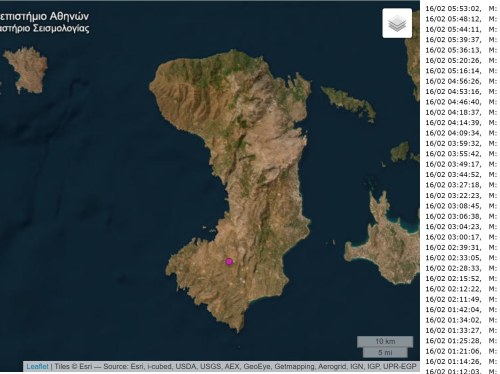The height and width of the screenshot is (374, 500).
Task: Click the University of Athens seismology lab title
Action: pos(45,22)
